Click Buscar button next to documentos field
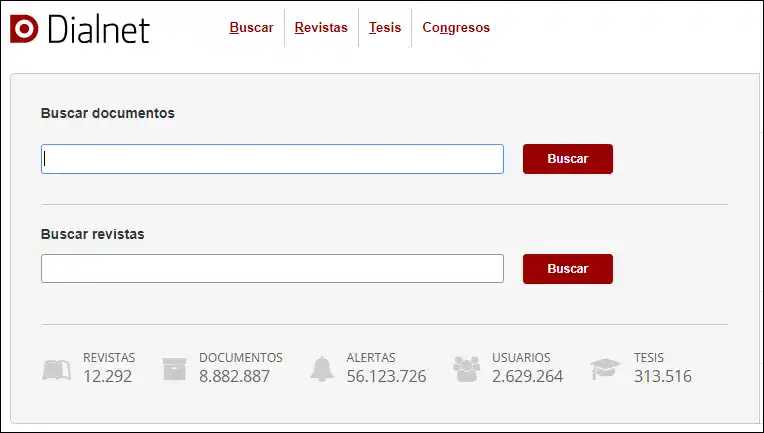The height and width of the screenshot is (433, 764). tap(568, 159)
